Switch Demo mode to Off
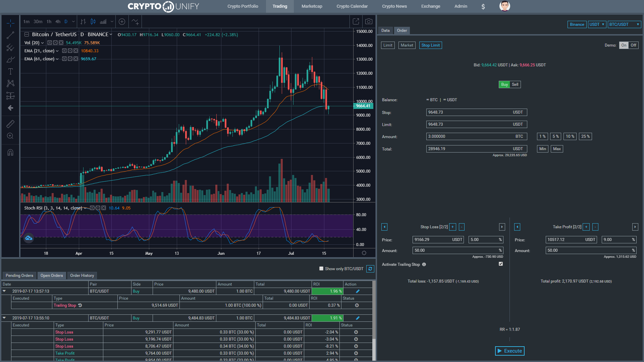 (x=633, y=45)
